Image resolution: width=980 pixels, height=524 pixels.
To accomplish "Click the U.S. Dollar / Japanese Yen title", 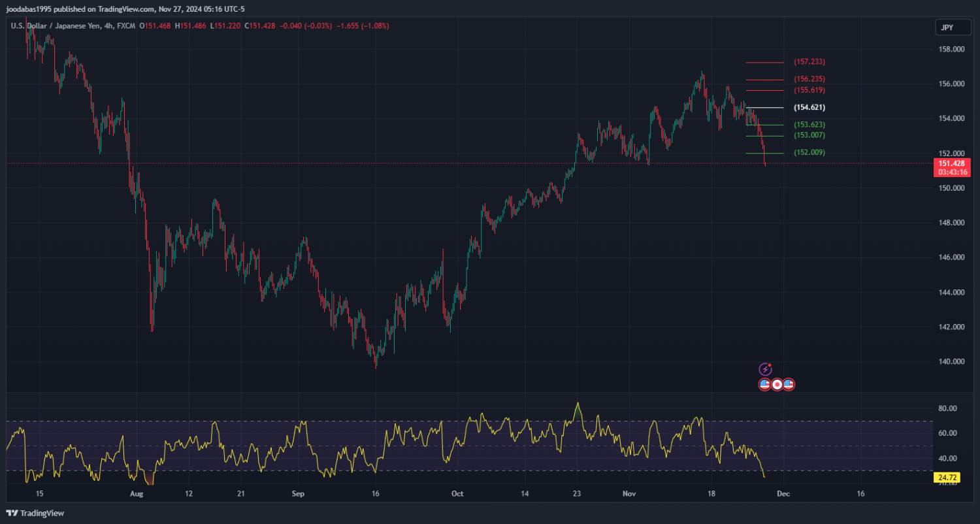I will point(55,26).
